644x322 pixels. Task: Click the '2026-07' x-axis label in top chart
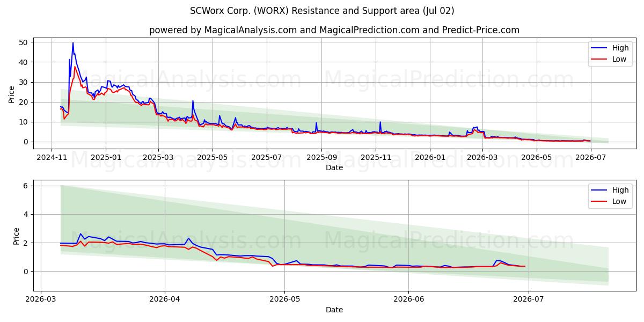pyautogui.click(x=590, y=157)
